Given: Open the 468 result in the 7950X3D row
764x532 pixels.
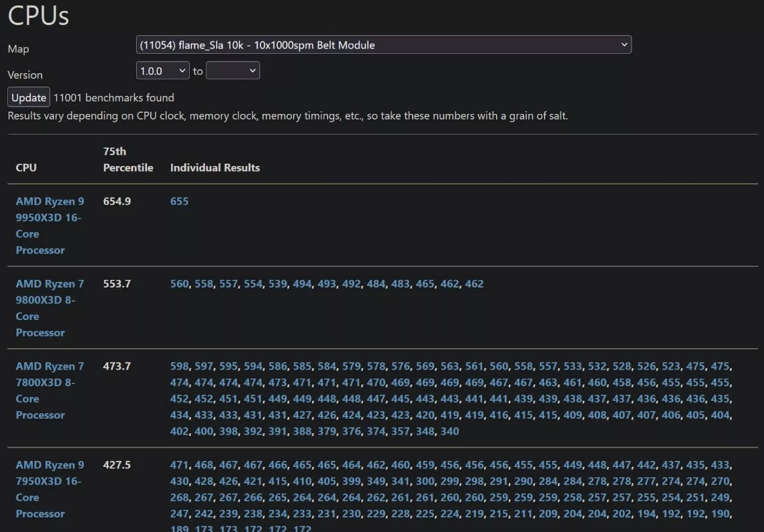Looking at the screenshot, I should pyautogui.click(x=203, y=465).
